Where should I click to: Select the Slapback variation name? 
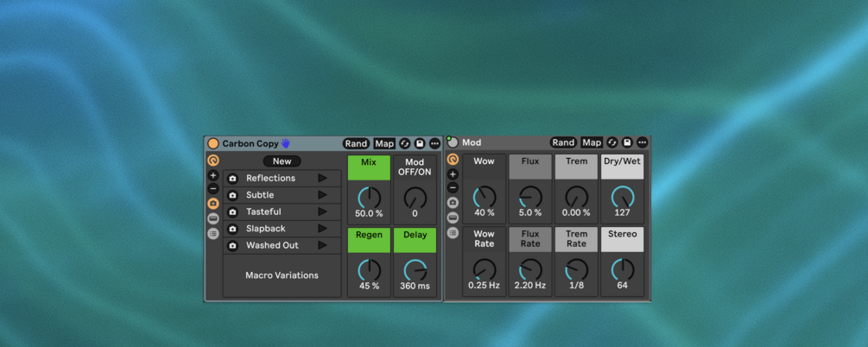pos(267,228)
